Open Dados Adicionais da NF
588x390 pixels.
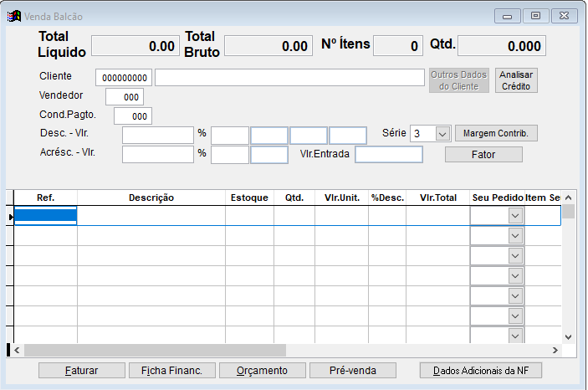pos(481,371)
